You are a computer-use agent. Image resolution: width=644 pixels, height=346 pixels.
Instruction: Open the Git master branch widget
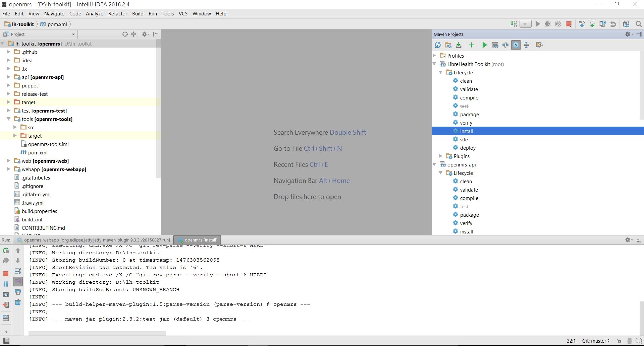click(x=596, y=341)
